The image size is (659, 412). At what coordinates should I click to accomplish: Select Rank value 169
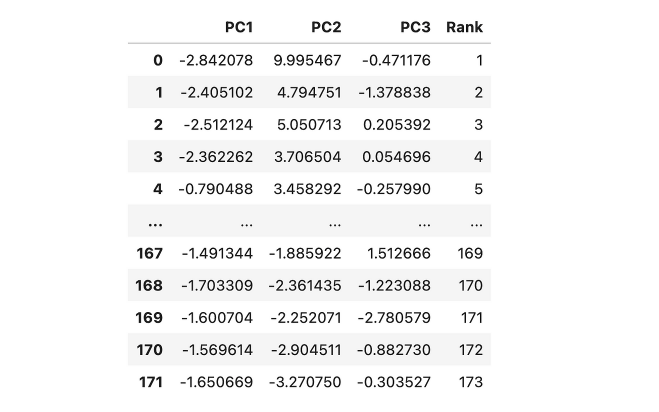pos(470,254)
